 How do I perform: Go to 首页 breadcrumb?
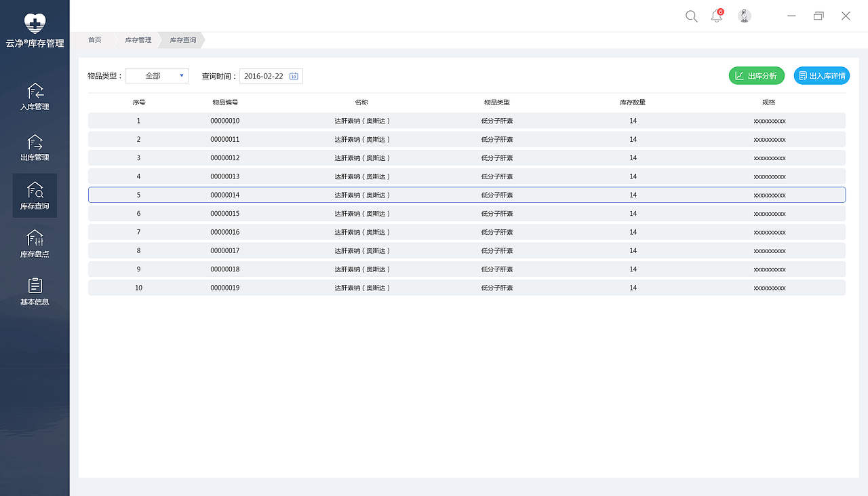pyautogui.click(x=95, y=40)
